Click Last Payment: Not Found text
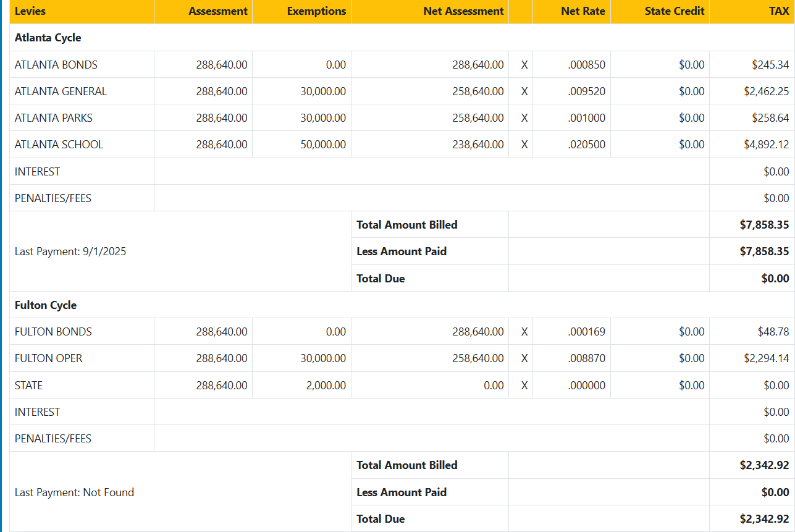Screen dimensions: 795x532 (74, 492)
